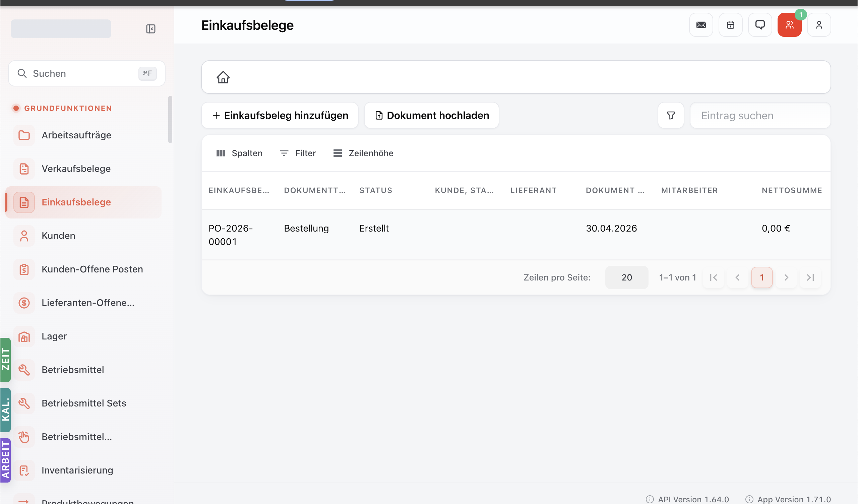Click the sidebar vertical scrollbar
The width and height of the screenshot is (858, 504).
170,120
